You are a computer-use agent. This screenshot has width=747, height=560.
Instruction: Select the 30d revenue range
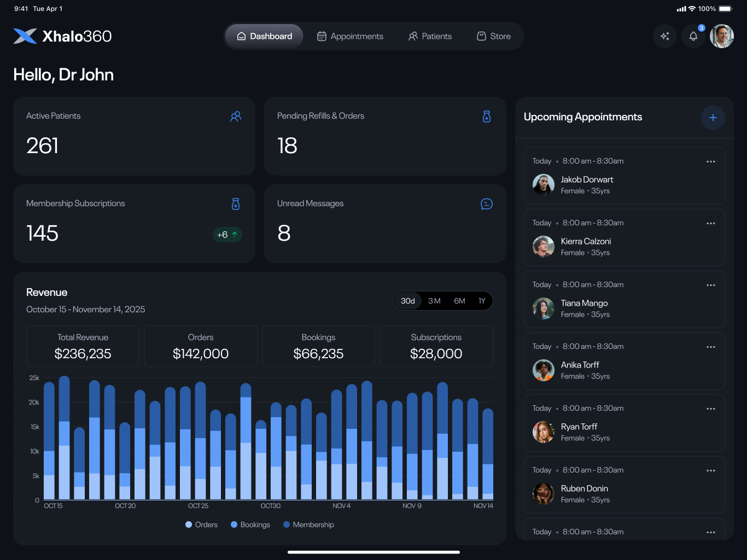coord(408,301)
